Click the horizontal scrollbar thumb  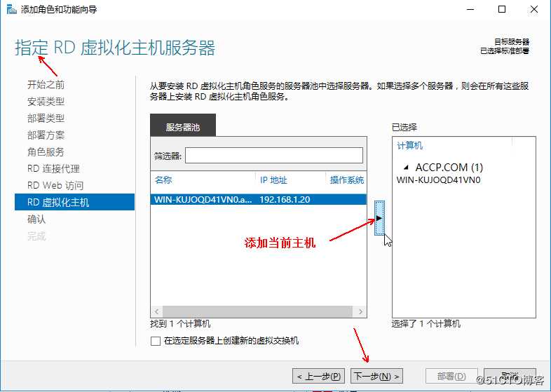257,311
